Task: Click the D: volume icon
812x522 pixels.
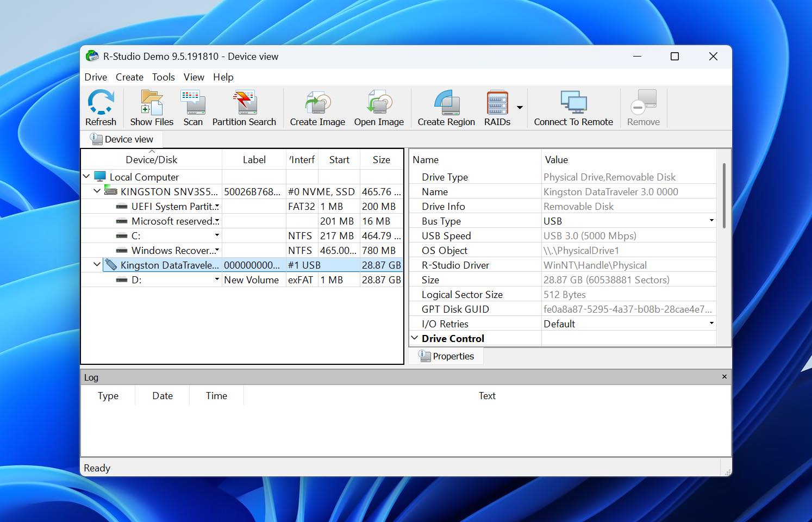Action: click(x=122, y=280)
